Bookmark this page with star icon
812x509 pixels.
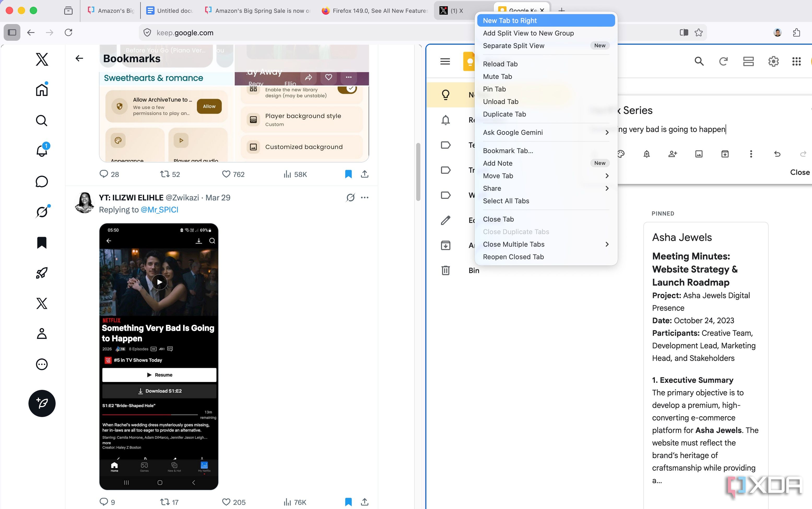coord(699,32)
